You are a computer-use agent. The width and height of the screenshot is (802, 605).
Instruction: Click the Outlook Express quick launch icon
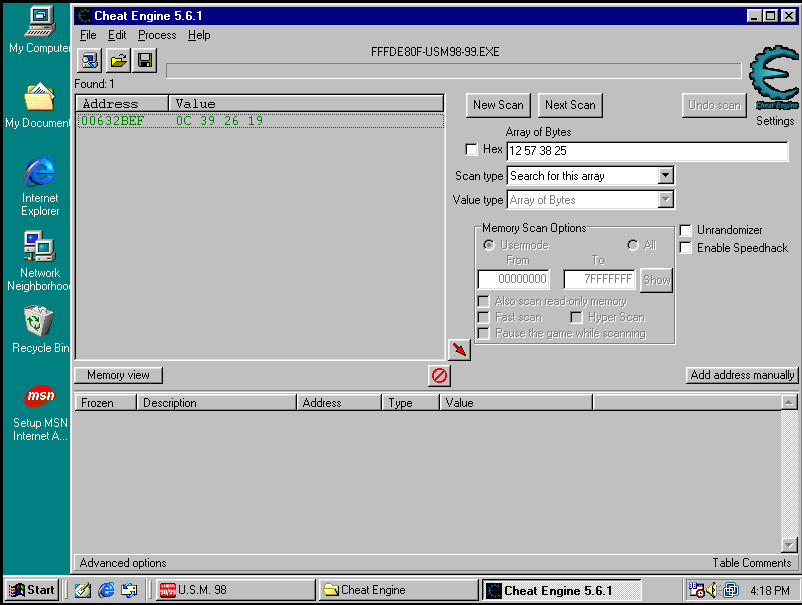click(x=129, y=590)
